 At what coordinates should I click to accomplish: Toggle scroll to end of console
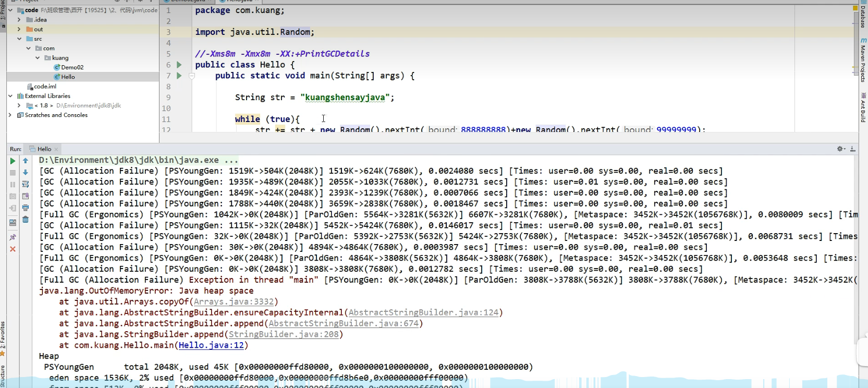[26, 196]
